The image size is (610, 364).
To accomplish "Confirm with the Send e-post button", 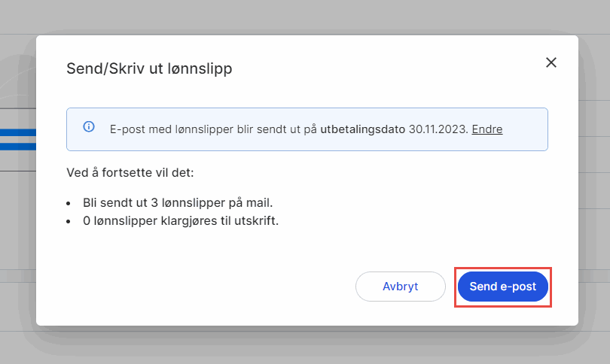I will [x=502, y=287].
